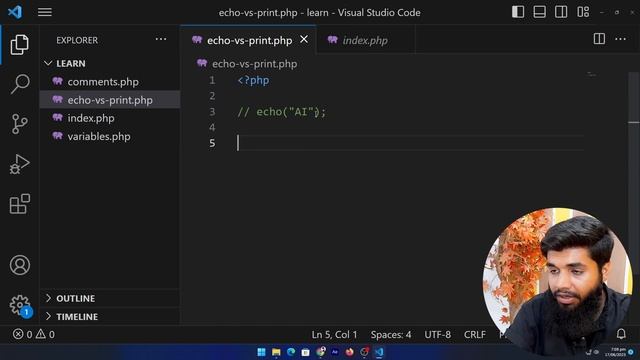The height and width of the screenshot is (360, 640).
Task: Open the Customize Layout icon
Action: click(583, 12)
